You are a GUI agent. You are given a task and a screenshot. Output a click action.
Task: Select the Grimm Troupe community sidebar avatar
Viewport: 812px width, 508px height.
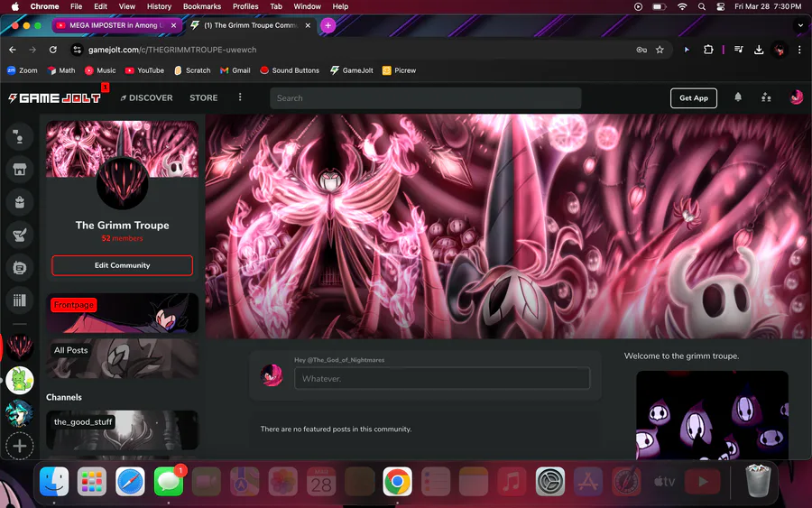coord(20,347)
